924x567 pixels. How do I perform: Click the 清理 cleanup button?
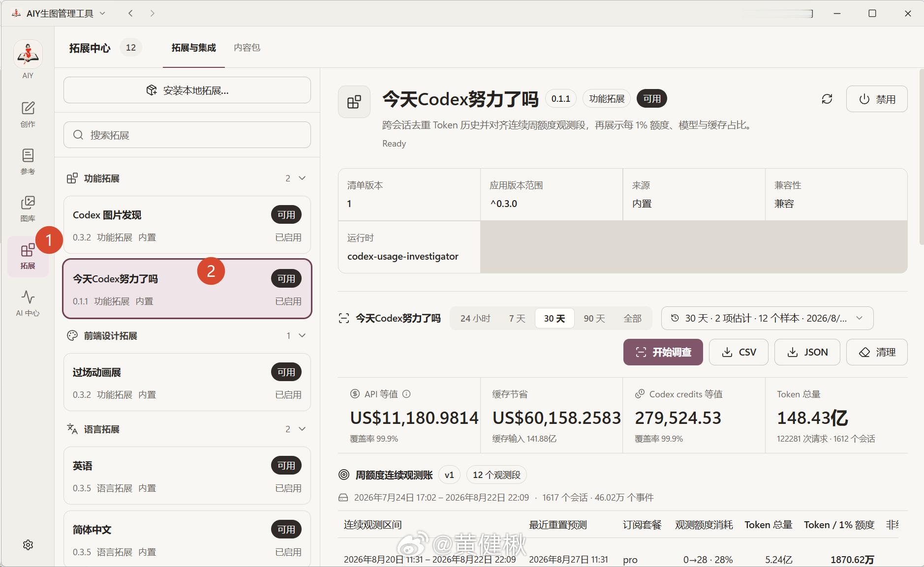click(x=877, y=352)
